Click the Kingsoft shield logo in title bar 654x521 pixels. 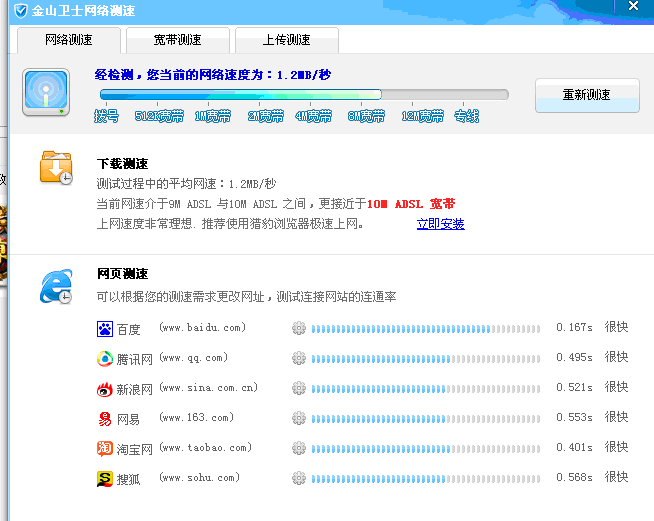pyautogui.click(x=21, y=10)
